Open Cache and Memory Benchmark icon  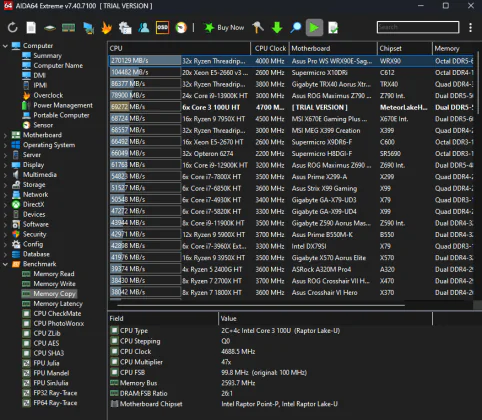(x=69, y=28)
